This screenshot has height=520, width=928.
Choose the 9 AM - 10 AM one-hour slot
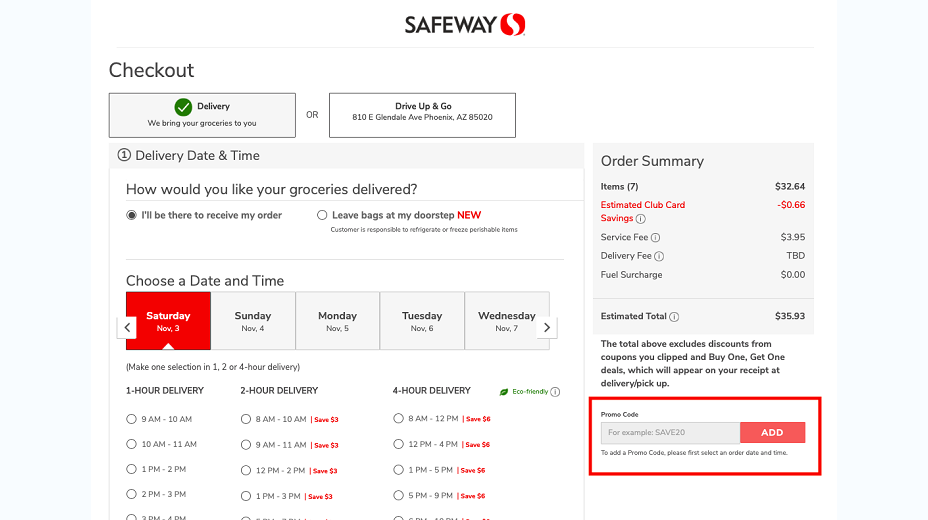pyautogui.click(x=131, y=419)
